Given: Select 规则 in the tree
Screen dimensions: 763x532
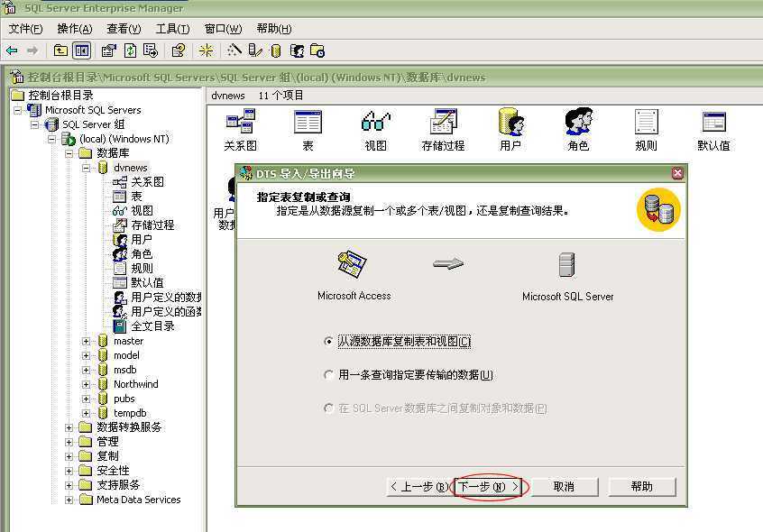Looking at the screenshot, I should [x=142, y=269].
